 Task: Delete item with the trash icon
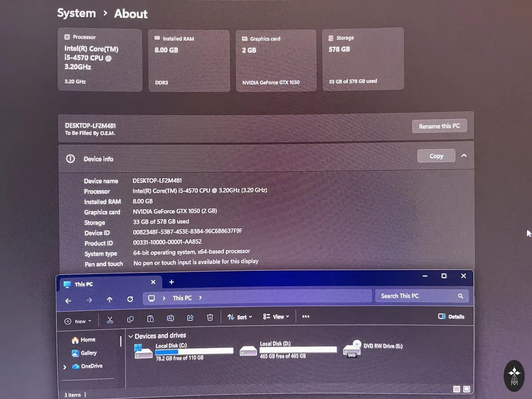[x=210, y=317]
